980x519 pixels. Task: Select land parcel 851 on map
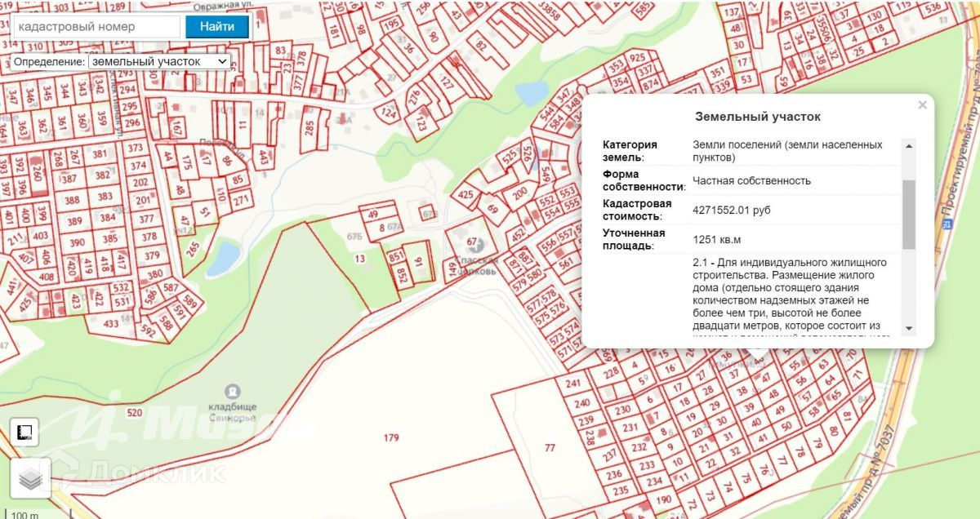397,256
